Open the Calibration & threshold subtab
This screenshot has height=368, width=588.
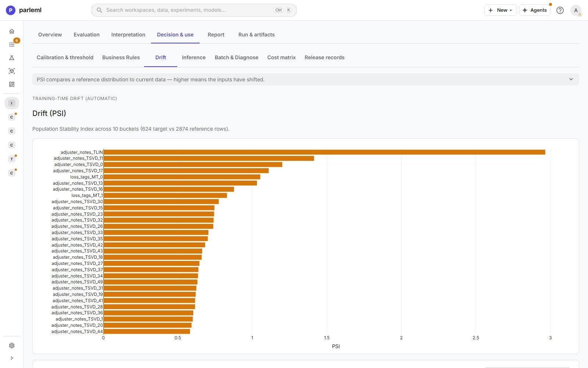coord(65,57)
